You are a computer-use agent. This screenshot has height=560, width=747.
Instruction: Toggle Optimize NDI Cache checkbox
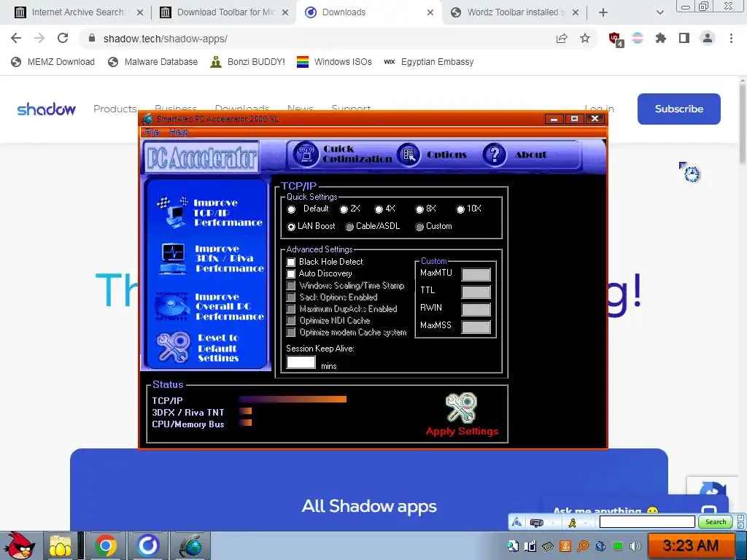click(290, 321)
